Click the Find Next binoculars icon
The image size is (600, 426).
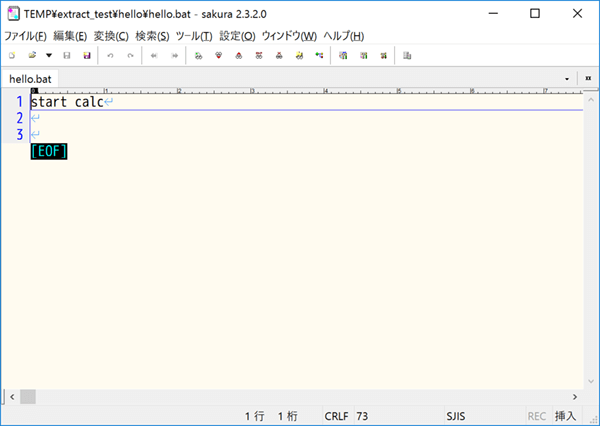(x=218, y=55)
